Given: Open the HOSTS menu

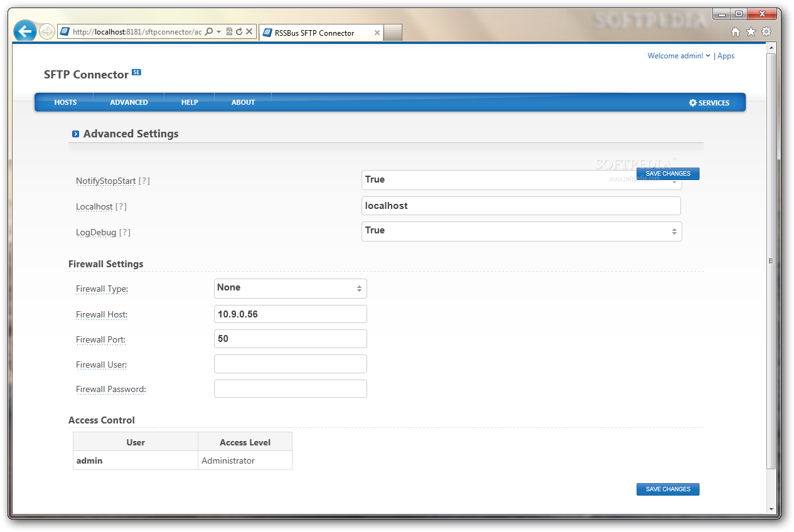Looking at the screenshot, I should coord(65,102).
